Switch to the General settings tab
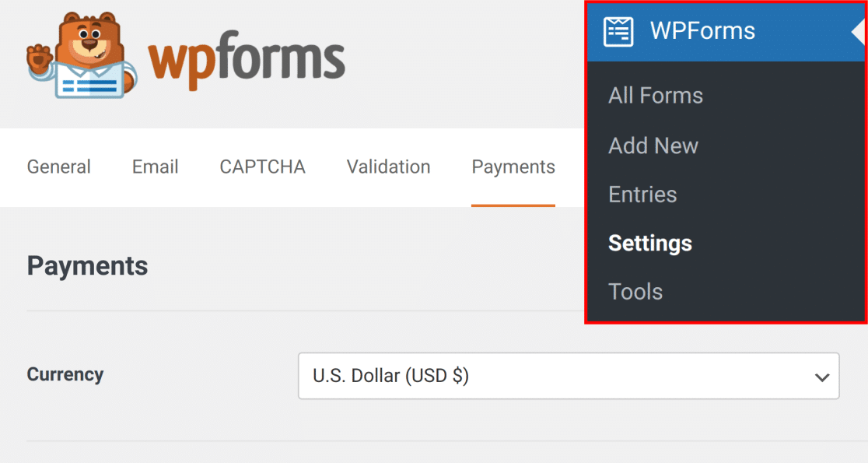This screenshot has width=868, height=463. point(58,167)
